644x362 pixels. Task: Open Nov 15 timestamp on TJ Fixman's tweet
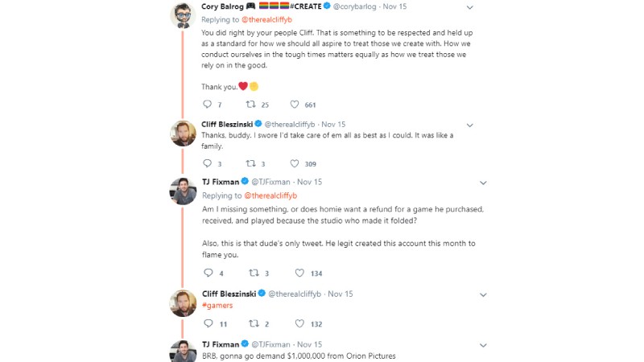pos(309,182)
